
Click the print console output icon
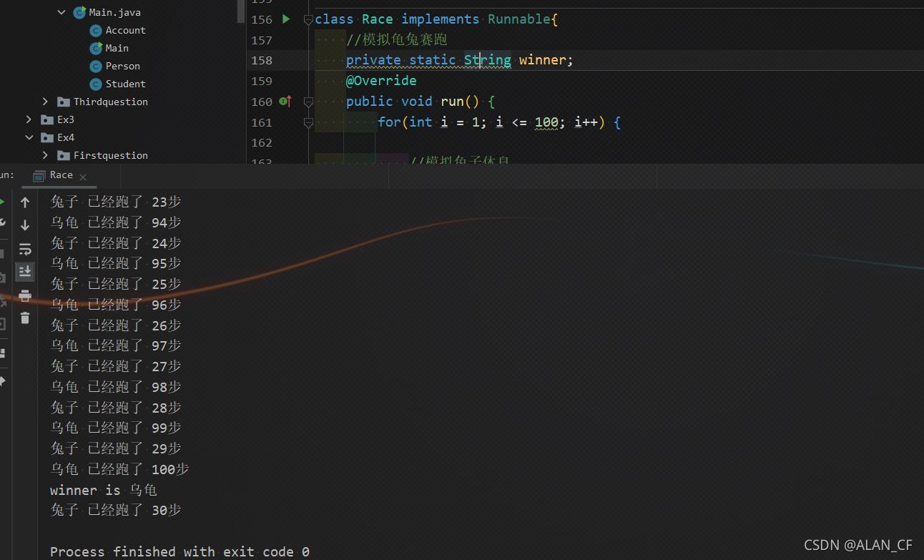[x=25, y=295]
